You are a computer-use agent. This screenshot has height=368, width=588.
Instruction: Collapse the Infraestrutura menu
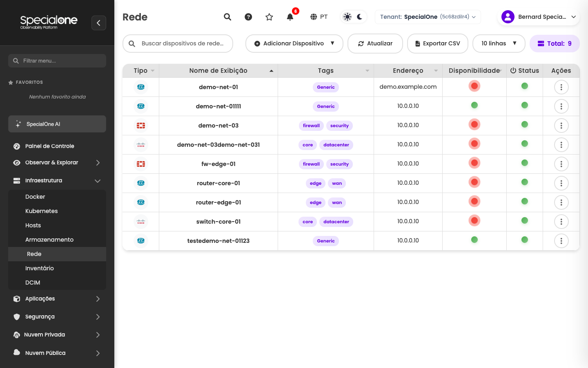[57, 181]
